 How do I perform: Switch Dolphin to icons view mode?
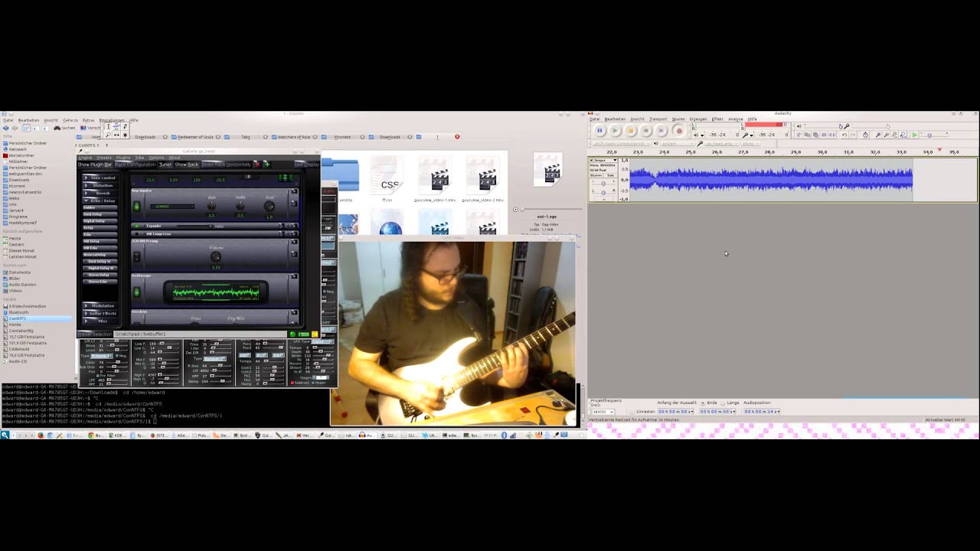pos(26,129)
